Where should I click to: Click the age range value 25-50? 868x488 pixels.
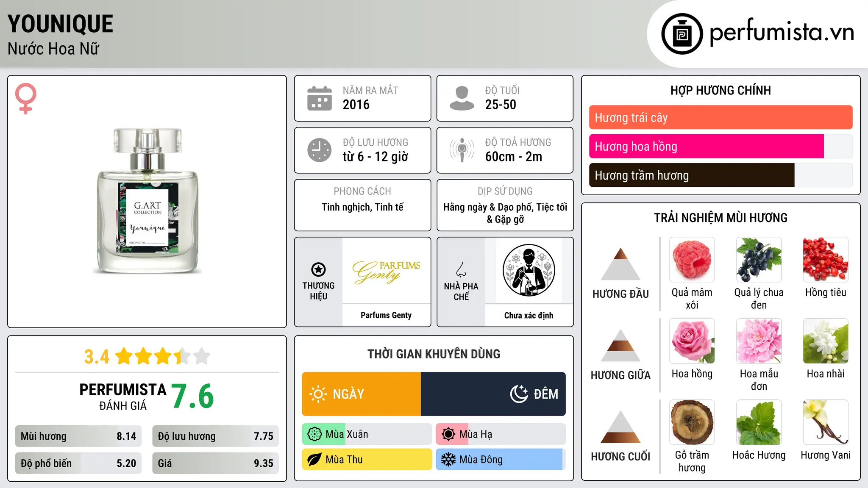[x=501, y=105]
